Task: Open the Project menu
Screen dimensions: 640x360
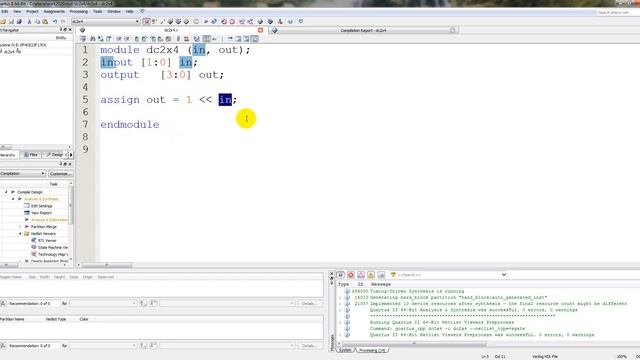Action: point(32,11)
